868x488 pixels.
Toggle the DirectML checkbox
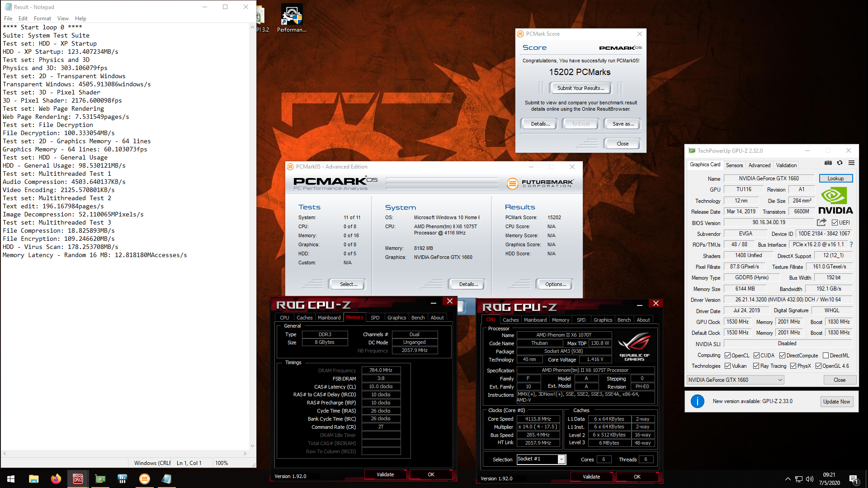[826, 356]
